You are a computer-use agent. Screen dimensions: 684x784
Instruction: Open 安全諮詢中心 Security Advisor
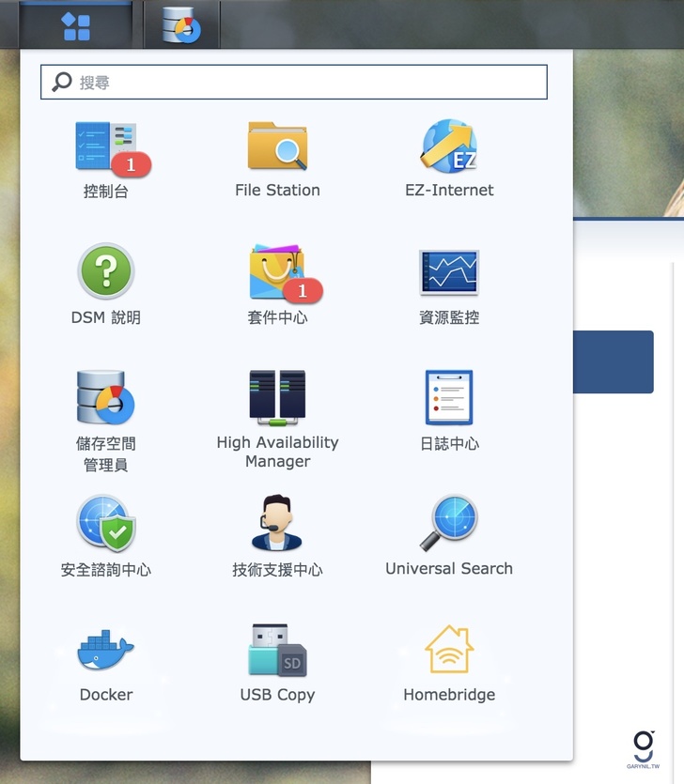click(106, 523)
